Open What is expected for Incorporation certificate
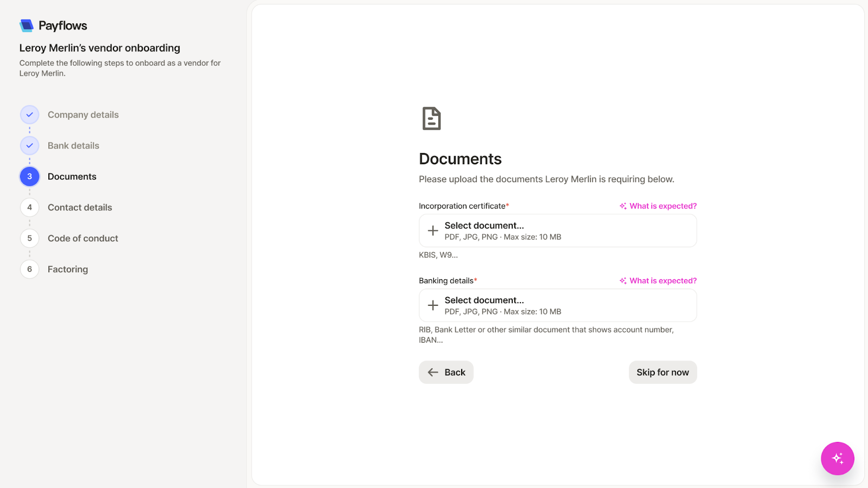Image resolution: width=868 pixels, height=488 pixels. [x=658, y=206]
